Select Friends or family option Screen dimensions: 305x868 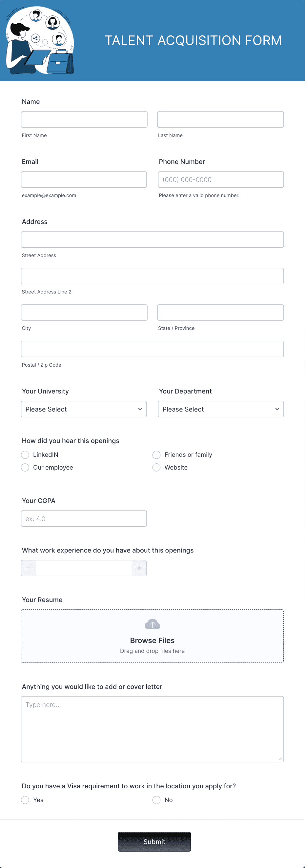(156, 454)
